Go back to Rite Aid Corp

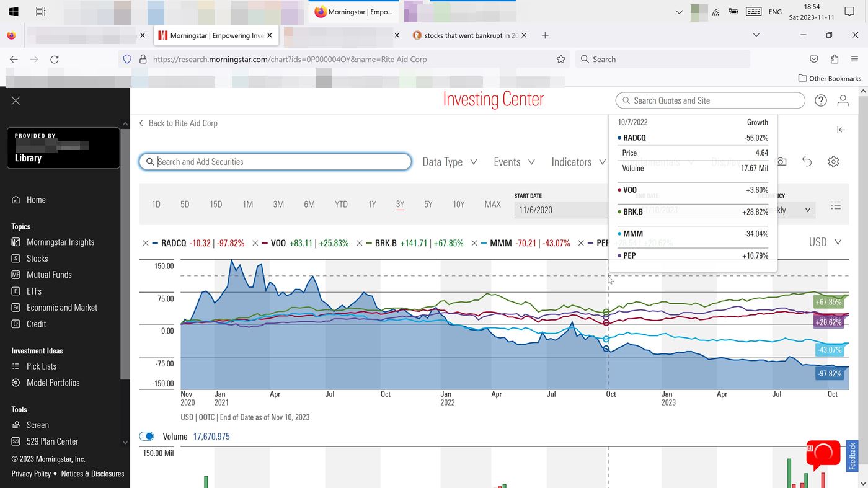178,123
